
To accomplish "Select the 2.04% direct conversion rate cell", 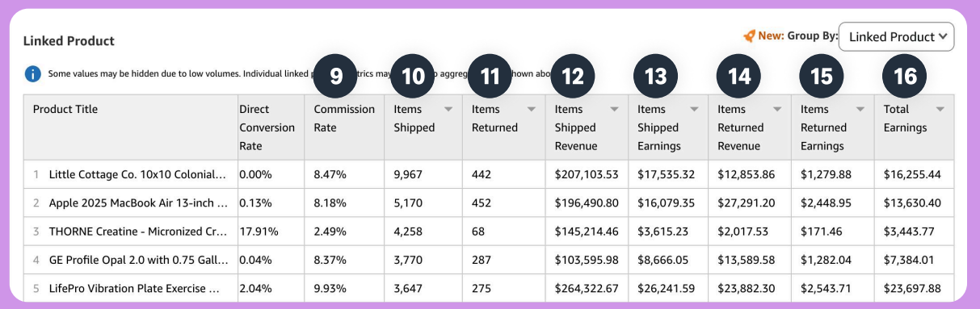I will [271, 288].
